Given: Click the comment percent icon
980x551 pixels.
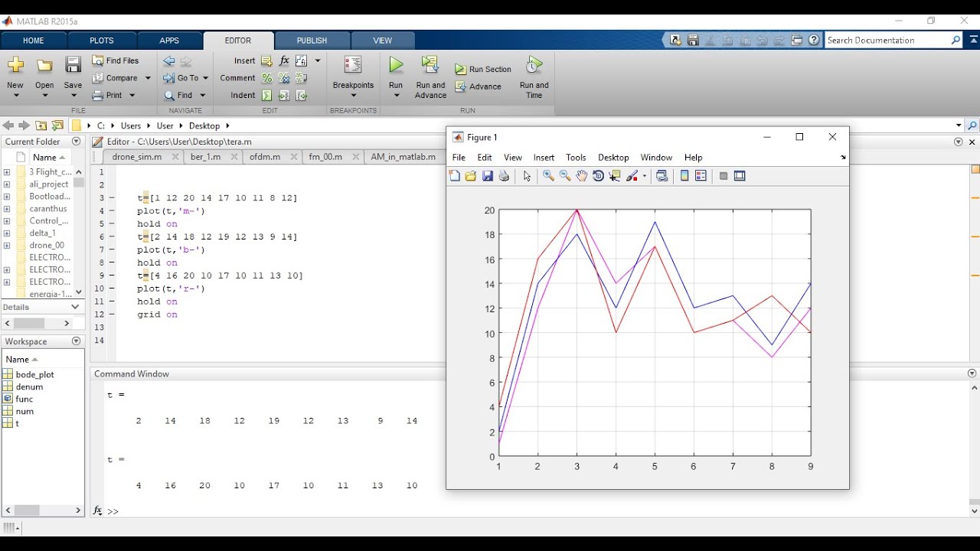Looking at the screenshot, I should tap(266, 78).
